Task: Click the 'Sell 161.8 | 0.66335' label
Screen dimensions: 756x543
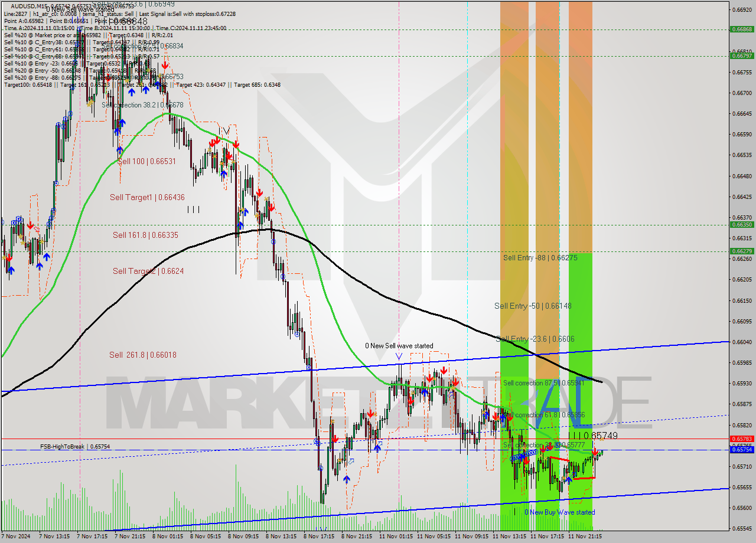Action: pos(145,235)
